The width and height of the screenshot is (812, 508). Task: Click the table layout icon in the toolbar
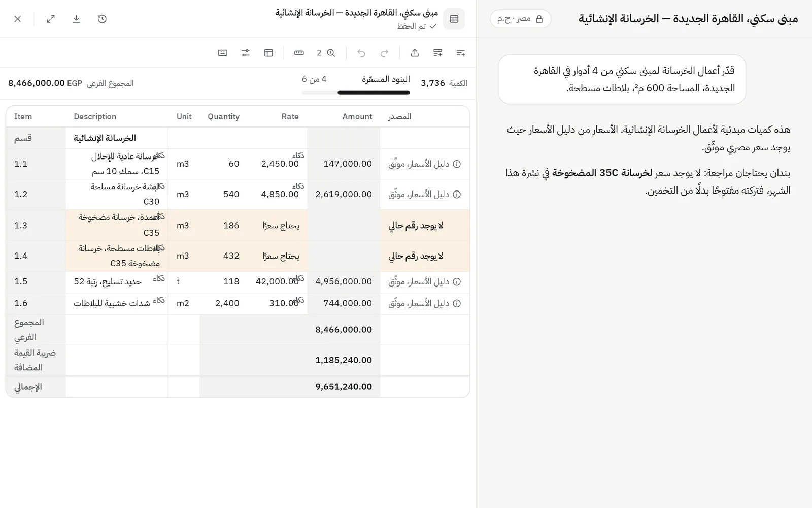(269, 53)
